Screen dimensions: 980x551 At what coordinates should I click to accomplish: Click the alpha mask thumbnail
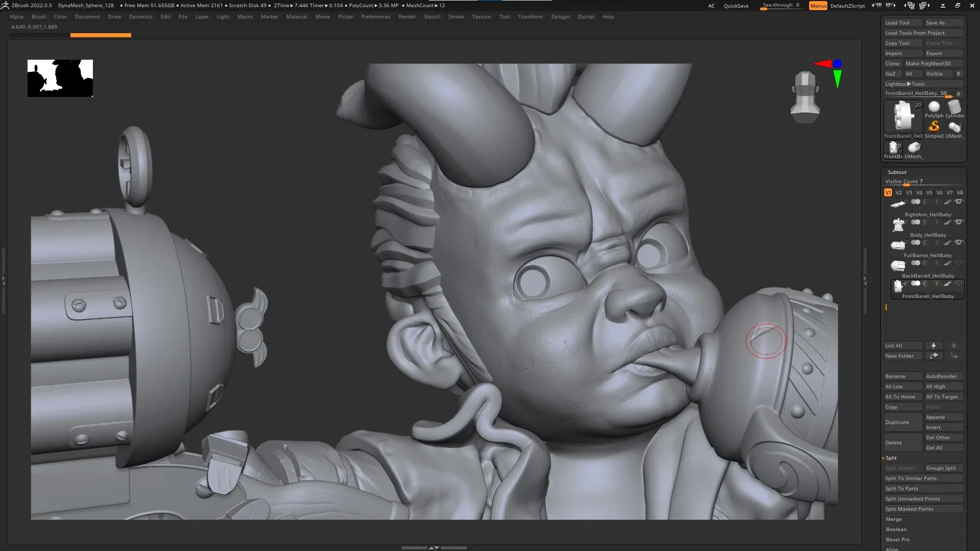pos(60,78)
